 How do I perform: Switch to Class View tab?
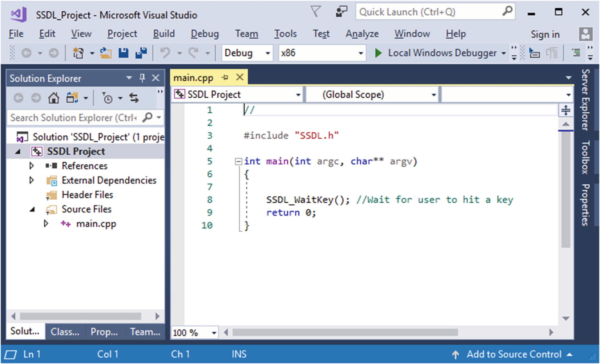(x=65, y=332)
